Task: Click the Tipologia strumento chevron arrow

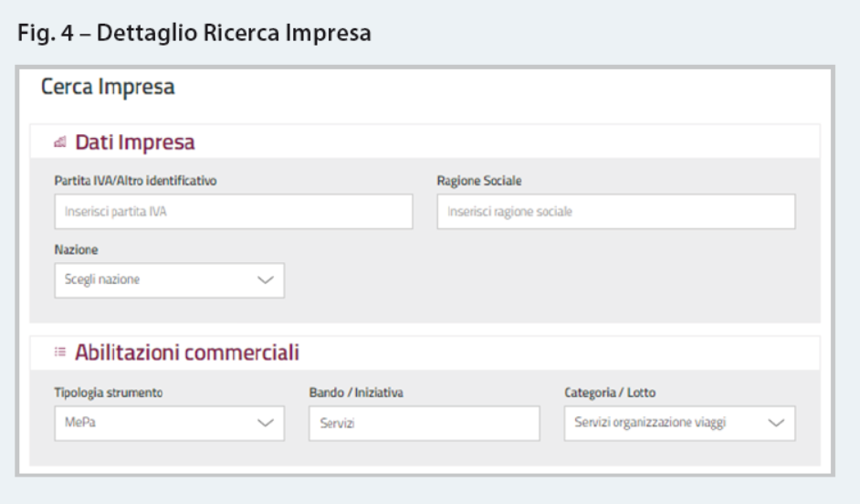Action: [x=266, y=423]
